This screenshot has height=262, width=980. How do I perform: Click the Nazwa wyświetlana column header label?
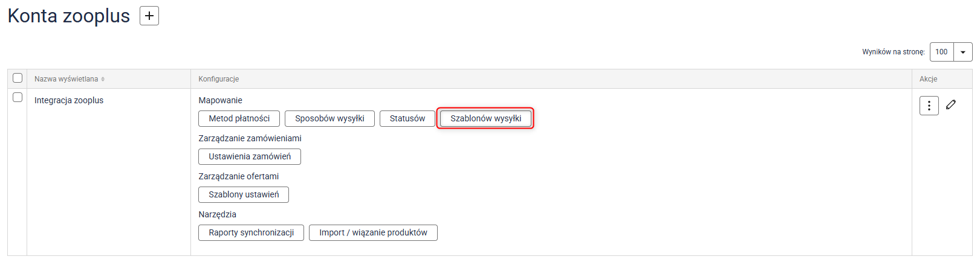pyautogui.click(x=66, y=79)
